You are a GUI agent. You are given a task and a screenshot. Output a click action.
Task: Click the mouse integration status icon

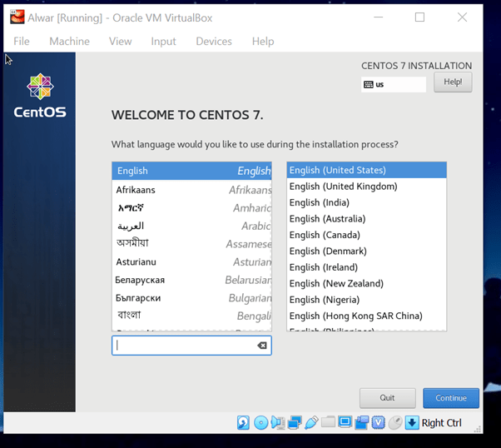coord(395,422)
